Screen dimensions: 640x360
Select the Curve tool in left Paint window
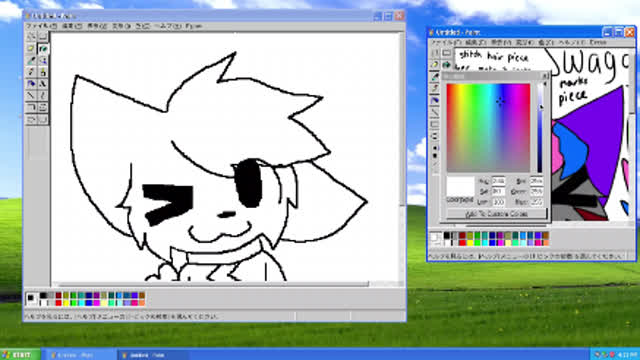[43, 96]
